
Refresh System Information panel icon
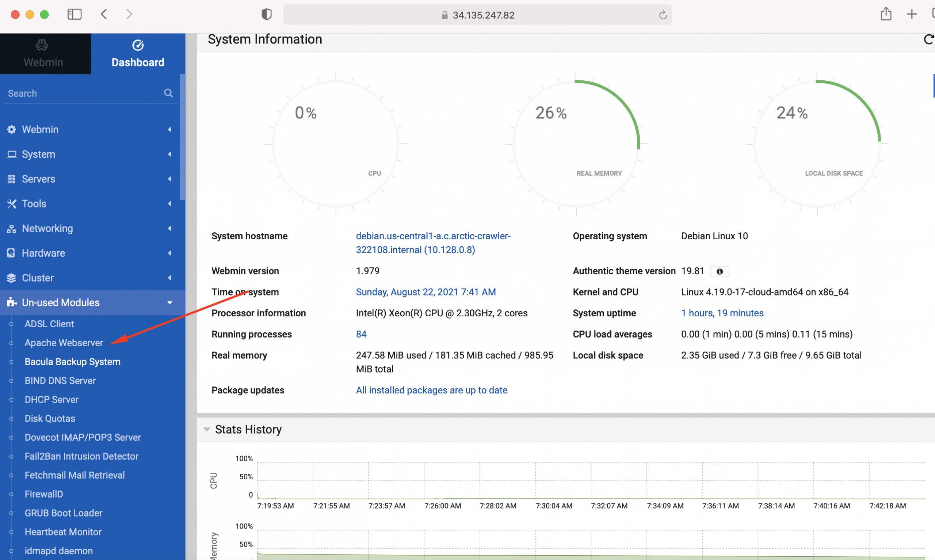coord(928,39)
